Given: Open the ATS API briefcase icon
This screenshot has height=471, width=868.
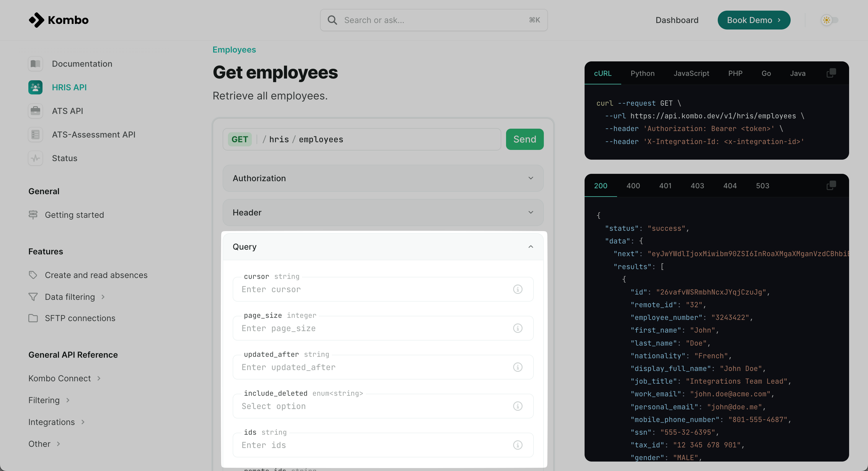Looking at the screenshot, I should coord(35,111).
